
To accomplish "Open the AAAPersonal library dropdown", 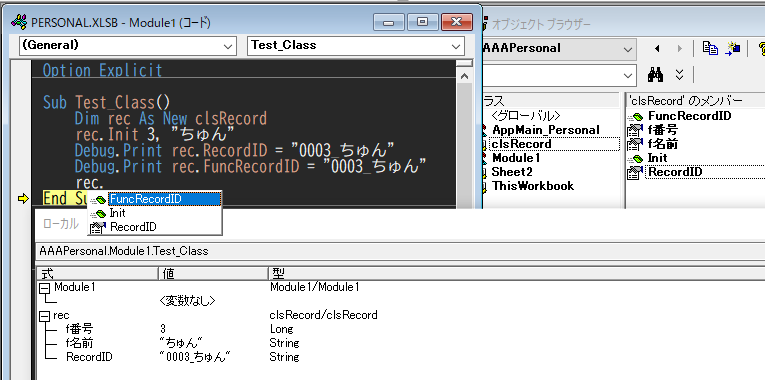I will 627,49.
